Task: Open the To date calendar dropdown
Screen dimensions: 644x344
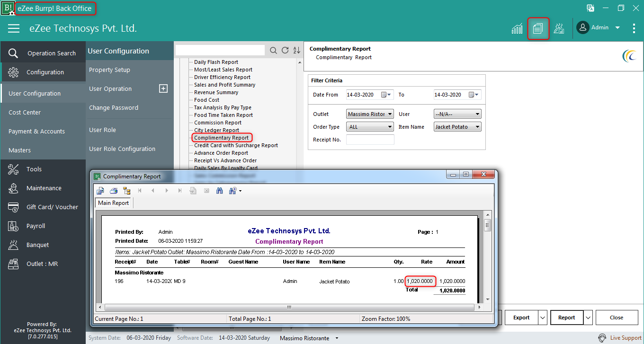Action: 474,95
